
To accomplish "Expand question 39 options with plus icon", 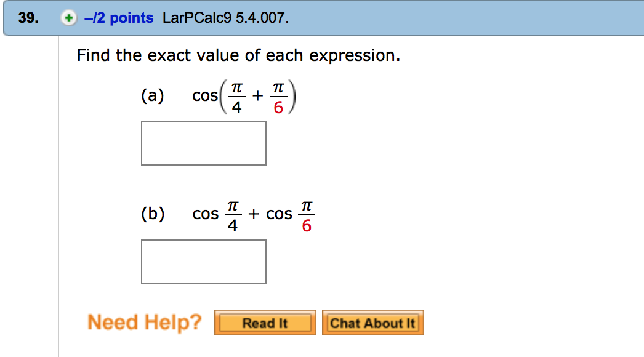I will coord(70,18).
